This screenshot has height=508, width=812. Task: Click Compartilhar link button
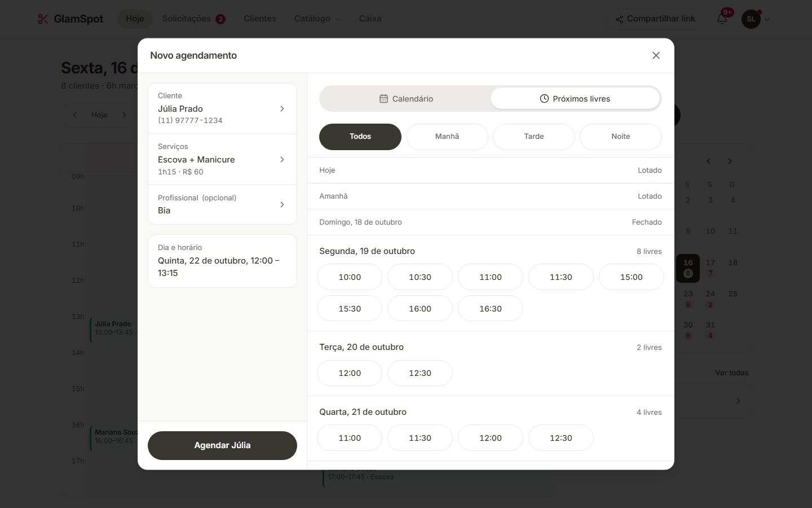click(x=655, y=19)
